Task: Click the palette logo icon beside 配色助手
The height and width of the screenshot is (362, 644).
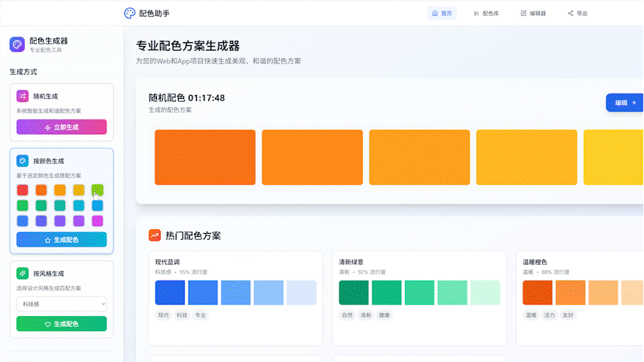Action: (x=130, y=13)
